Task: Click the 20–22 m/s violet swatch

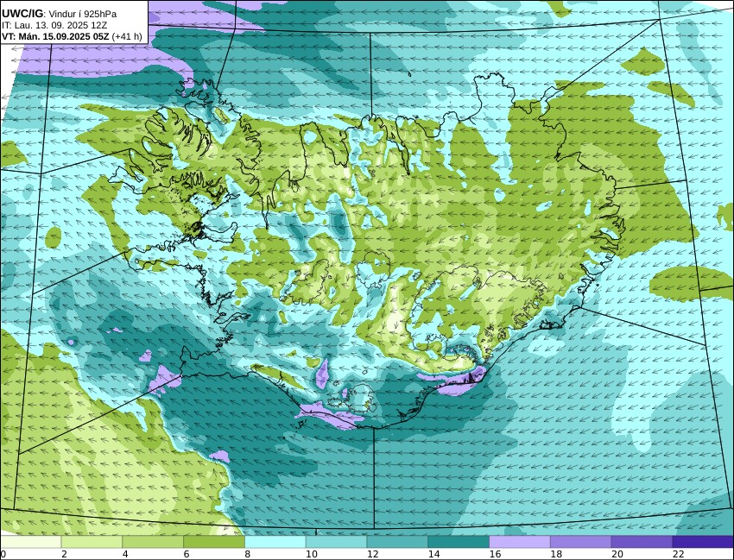Action: click(642, 542)
